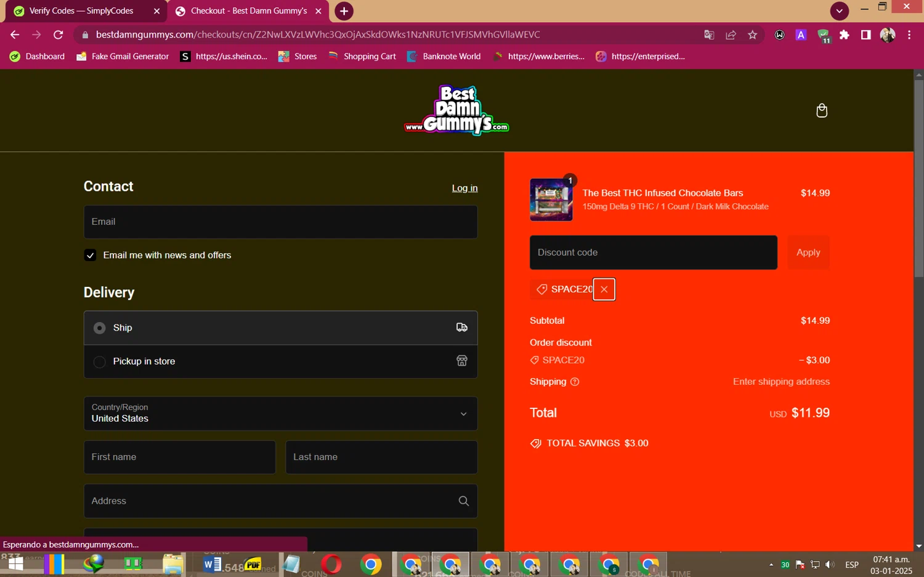924x577 pixels.
Task: Bookmark this page with the star icon
Action: click(752, 35)
